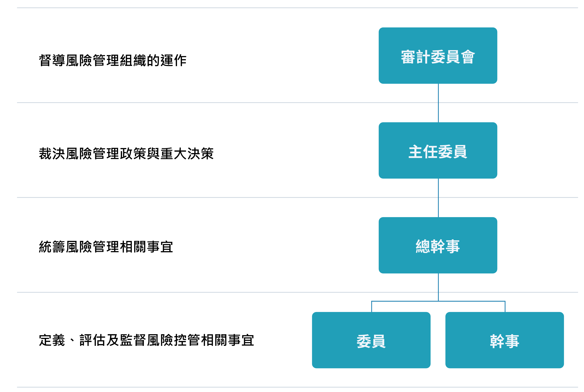The image size is (584, 392).
Task: Click the branch line above 委員
Action: [372, 307]
